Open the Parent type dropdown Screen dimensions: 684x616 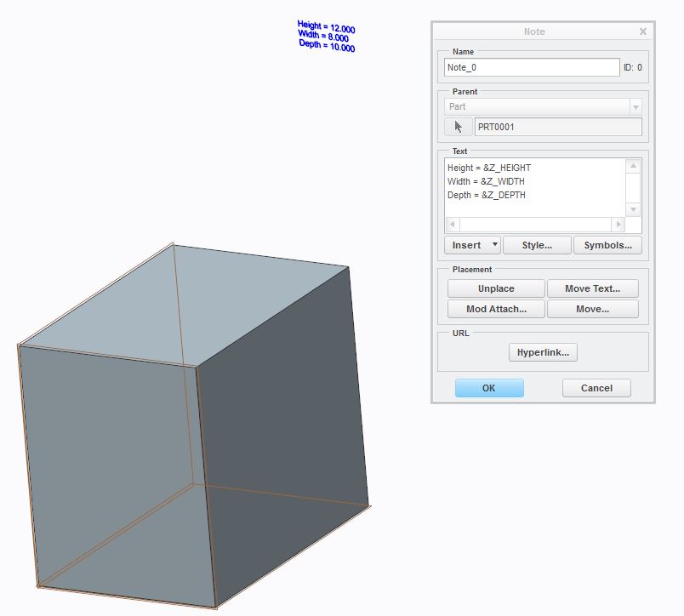coord(636,107)
